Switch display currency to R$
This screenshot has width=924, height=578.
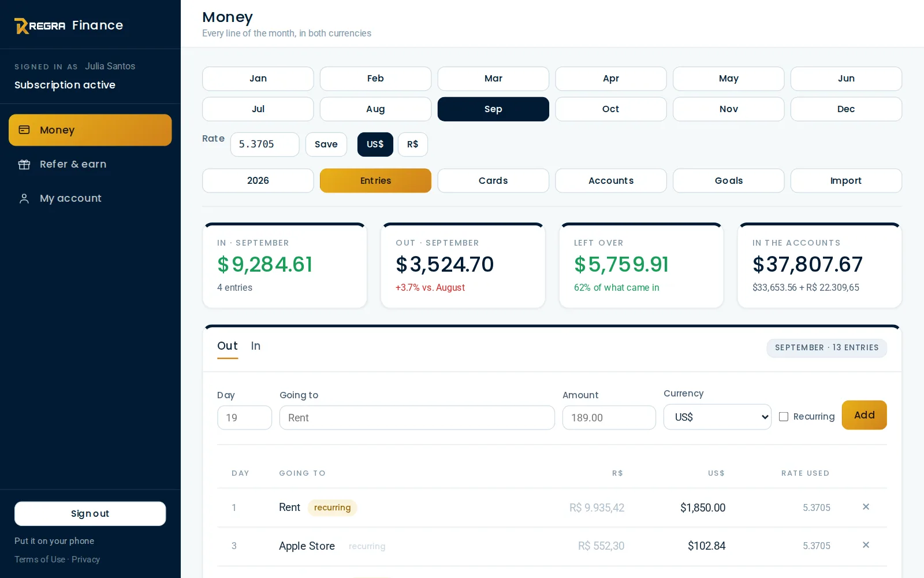[413, 144]
